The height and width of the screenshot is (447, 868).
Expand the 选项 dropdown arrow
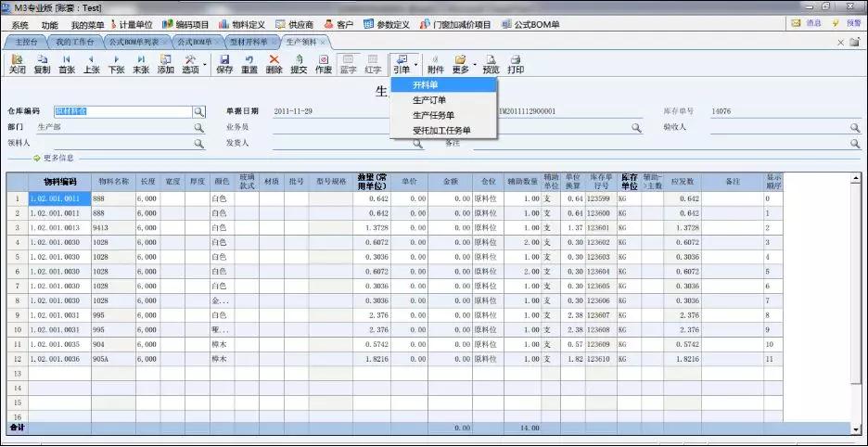click(x=205, y=65)
